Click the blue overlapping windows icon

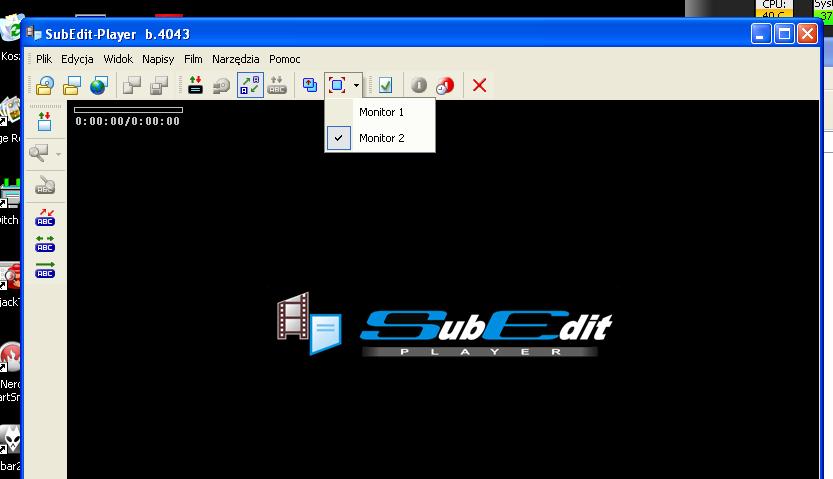coord(310,85)
